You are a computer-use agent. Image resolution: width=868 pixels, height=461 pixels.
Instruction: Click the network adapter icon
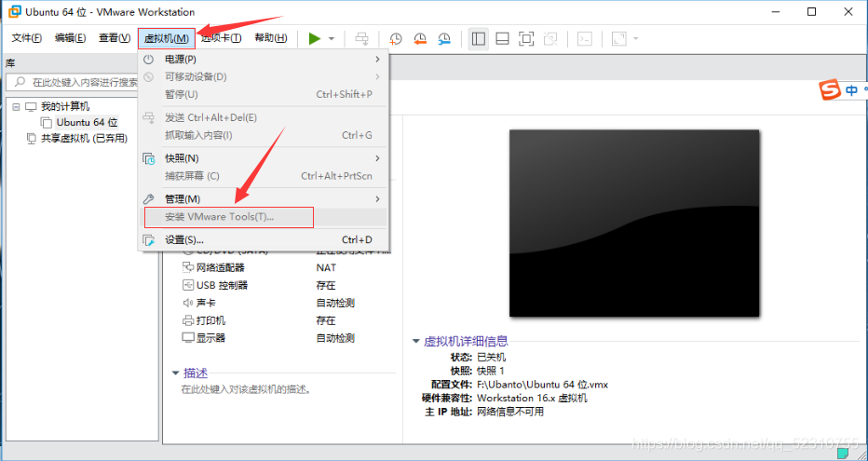pyautogui.click(x=187, y=268)
